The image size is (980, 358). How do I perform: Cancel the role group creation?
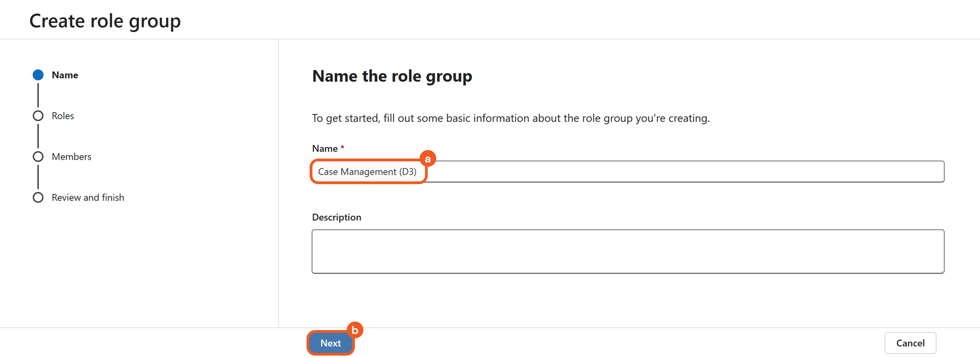click(x=910, y=343)
